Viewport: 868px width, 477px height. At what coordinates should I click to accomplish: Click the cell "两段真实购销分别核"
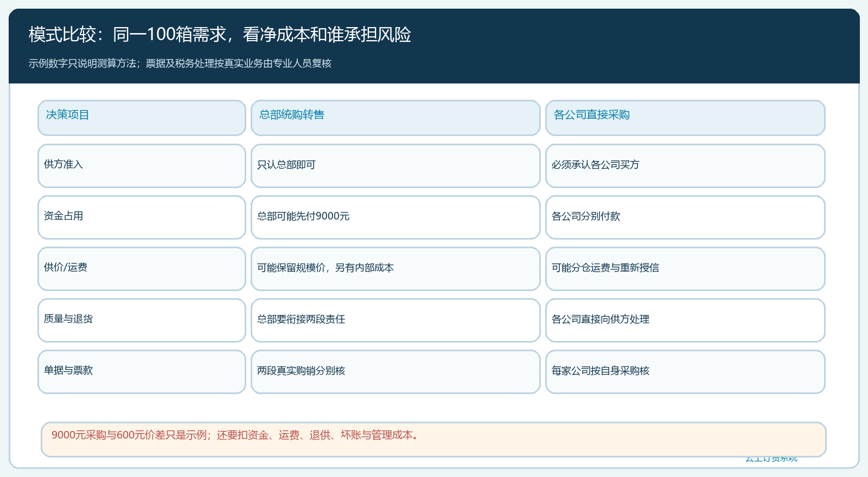pyautogui.click(x=395, y=372)
